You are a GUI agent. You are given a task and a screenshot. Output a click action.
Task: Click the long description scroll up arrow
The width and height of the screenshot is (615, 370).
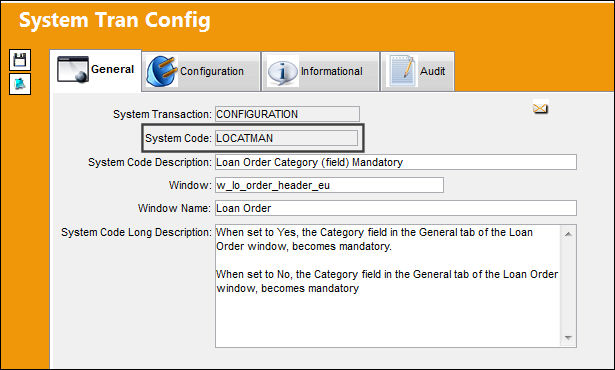pos(568,234)
